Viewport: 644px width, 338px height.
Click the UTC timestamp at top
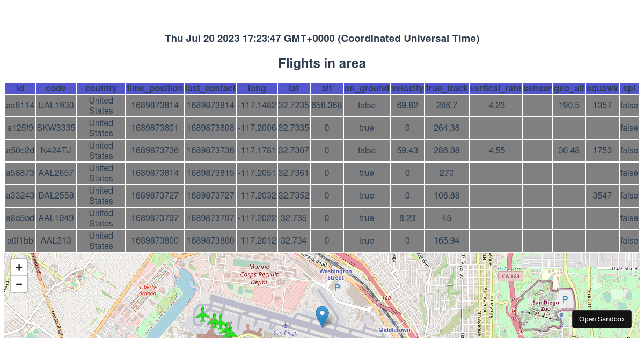point(322,39)
